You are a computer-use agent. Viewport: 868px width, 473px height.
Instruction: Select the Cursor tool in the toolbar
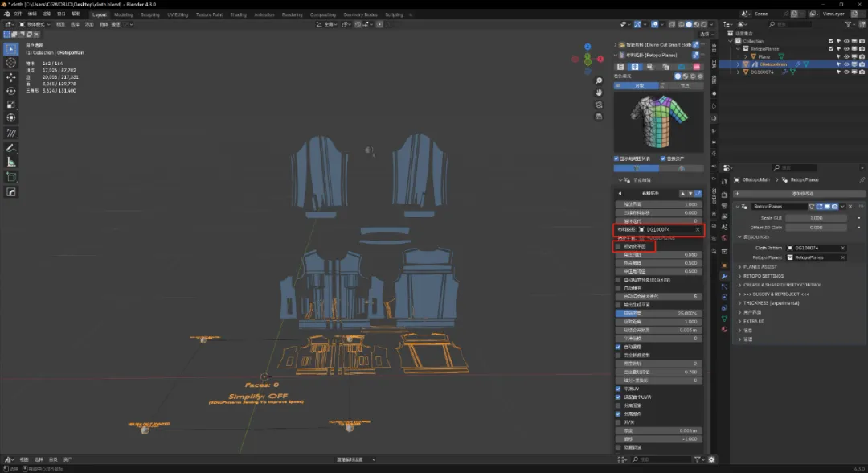(11, 63)
